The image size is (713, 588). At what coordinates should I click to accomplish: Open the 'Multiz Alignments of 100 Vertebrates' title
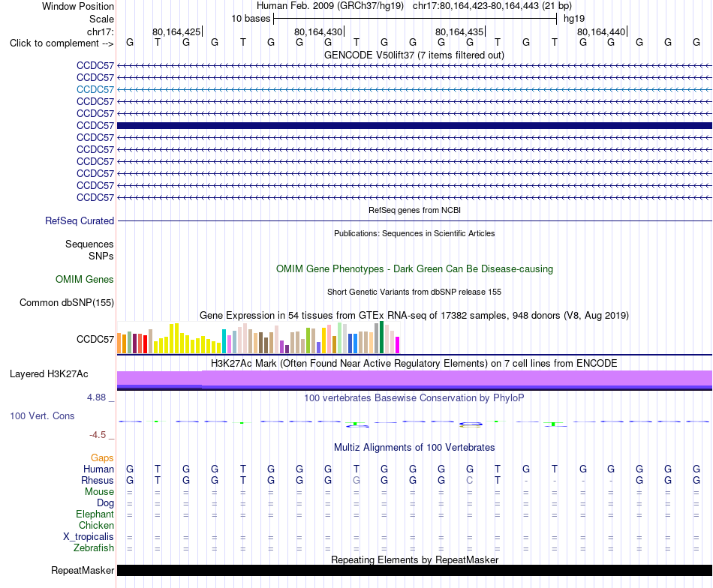[414, 448]
